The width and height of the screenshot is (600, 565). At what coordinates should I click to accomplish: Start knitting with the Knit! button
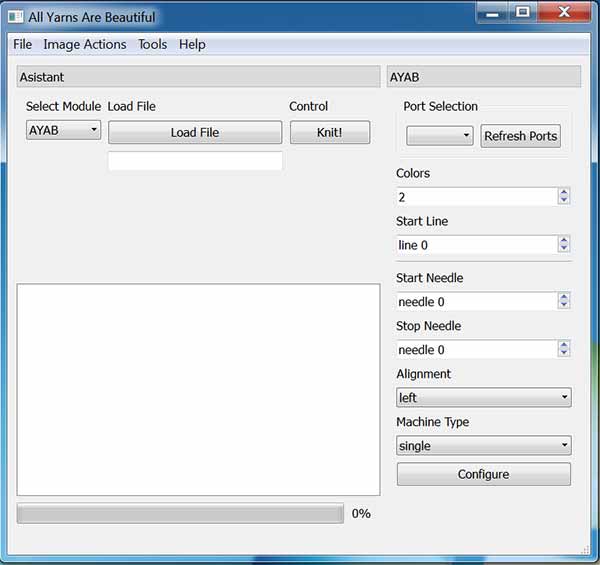click(x=330, y=132)
